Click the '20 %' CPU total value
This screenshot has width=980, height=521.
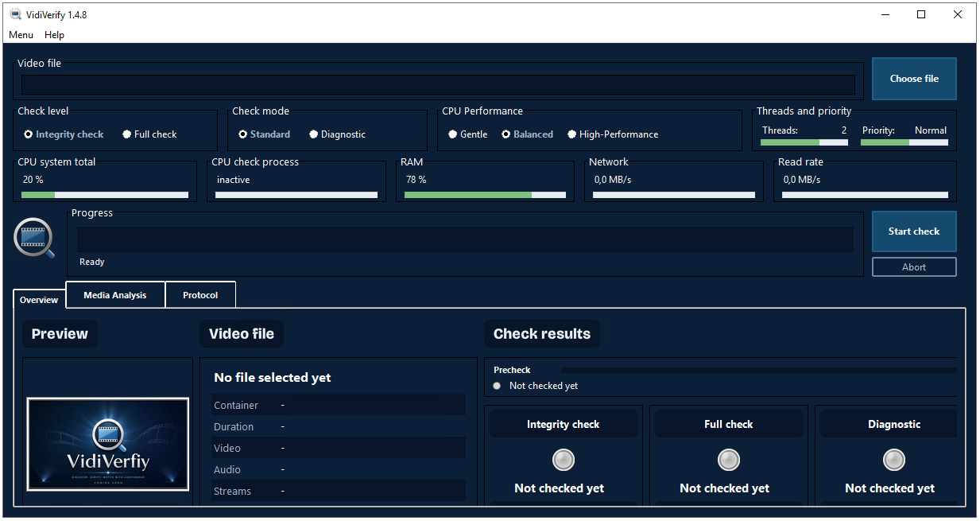pyautogui.click(x=33, y=180)
